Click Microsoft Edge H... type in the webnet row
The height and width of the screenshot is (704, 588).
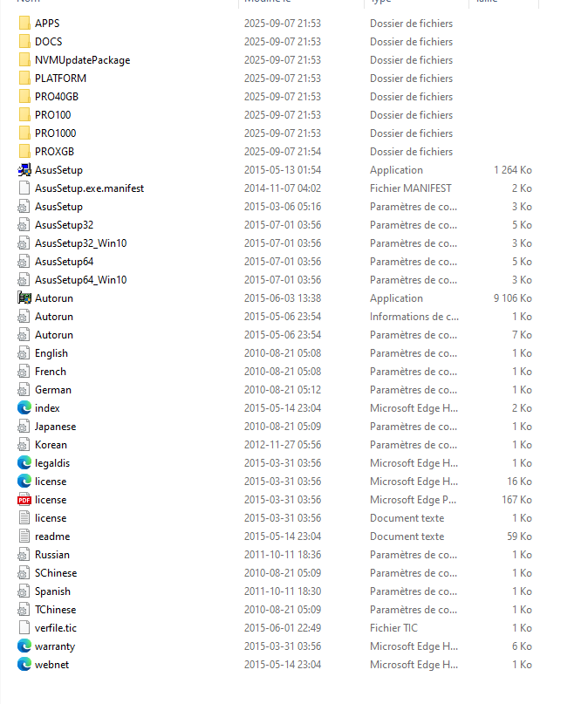414,665
